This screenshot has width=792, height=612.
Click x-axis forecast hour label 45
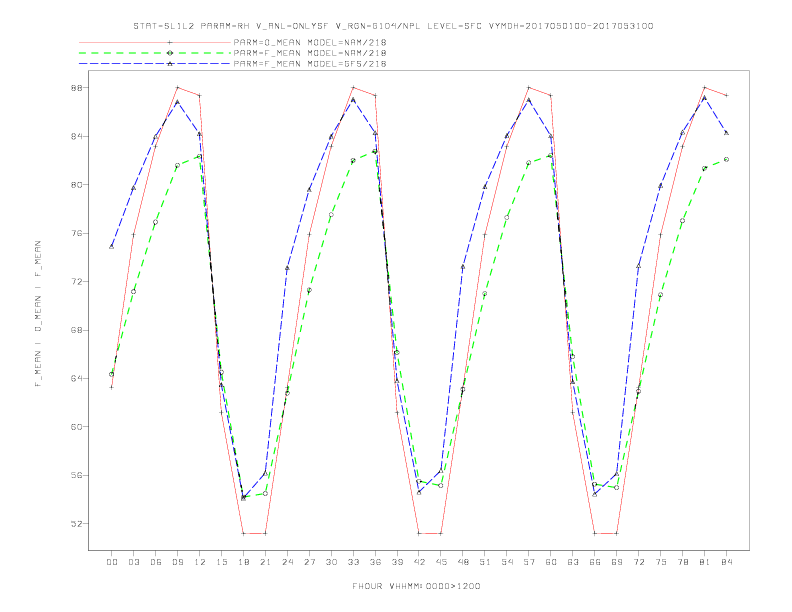441,562
